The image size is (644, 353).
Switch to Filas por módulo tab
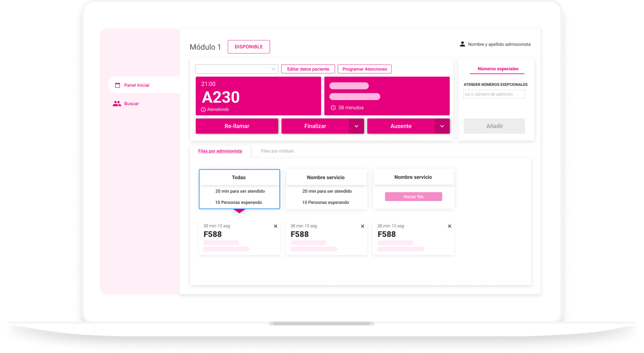[x=277, y=151]
